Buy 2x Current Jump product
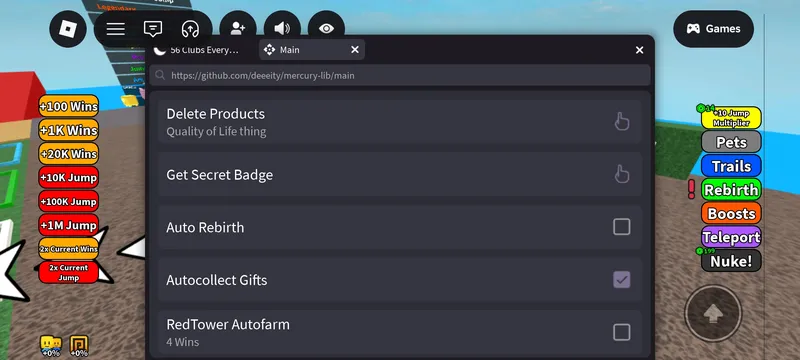This screenshot has height=360, width=800. click(x=68, y=272)
